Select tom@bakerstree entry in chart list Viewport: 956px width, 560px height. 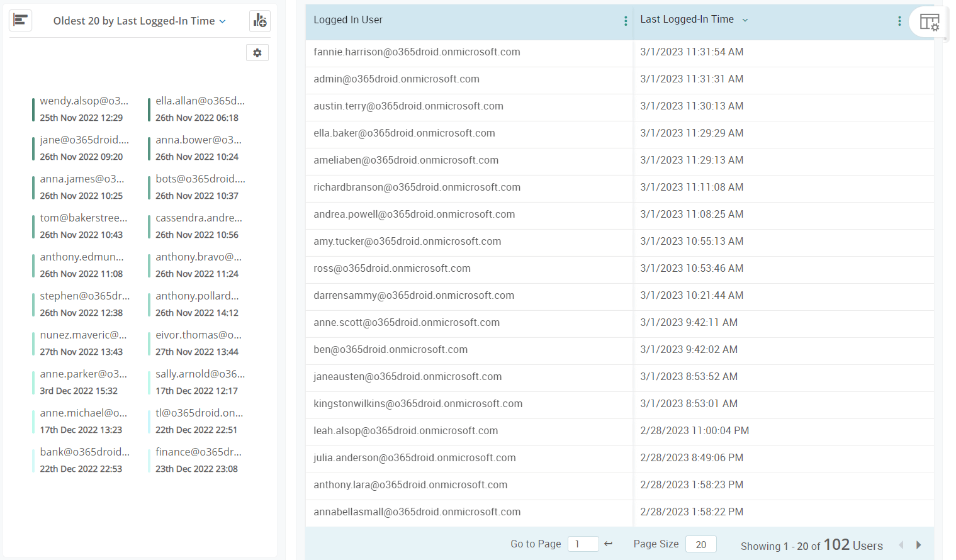[82, 217]
